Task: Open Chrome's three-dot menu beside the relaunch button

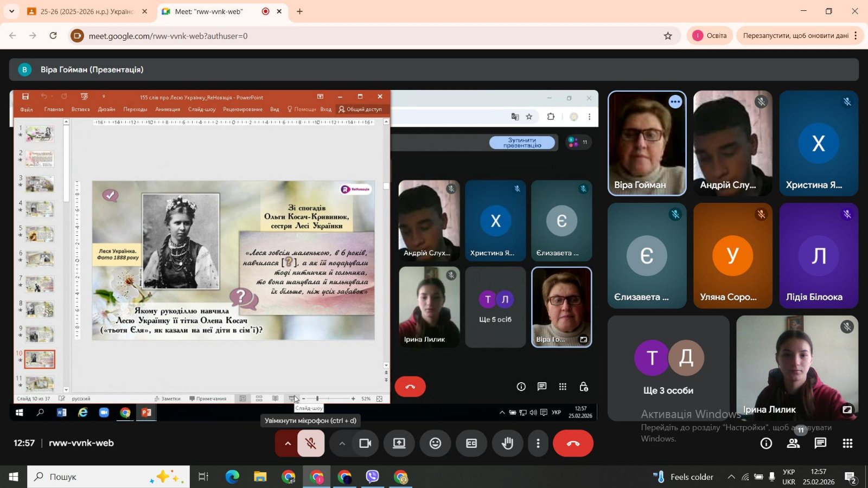Action: pyautogui.click(x=856, y=36)
